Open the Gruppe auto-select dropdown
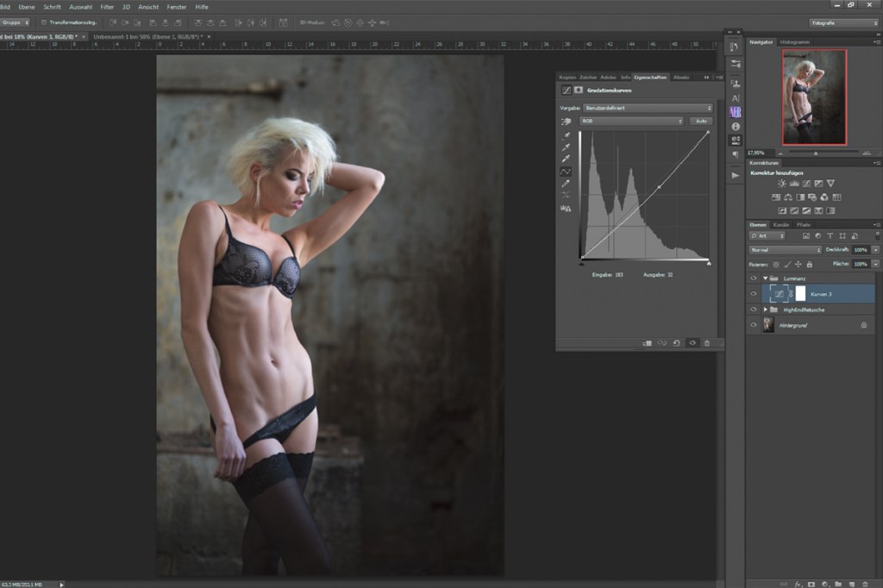The image size is (883, 588). pos(16,22)
